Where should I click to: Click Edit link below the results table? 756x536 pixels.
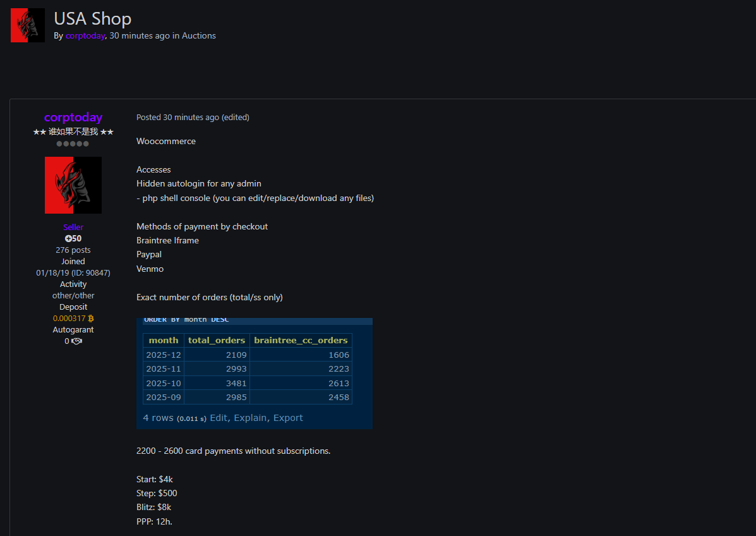click(x=219, y=418)
